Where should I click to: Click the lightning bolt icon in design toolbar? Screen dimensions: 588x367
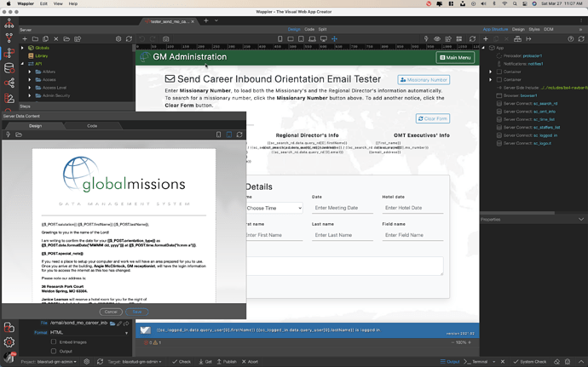(426, 38)
